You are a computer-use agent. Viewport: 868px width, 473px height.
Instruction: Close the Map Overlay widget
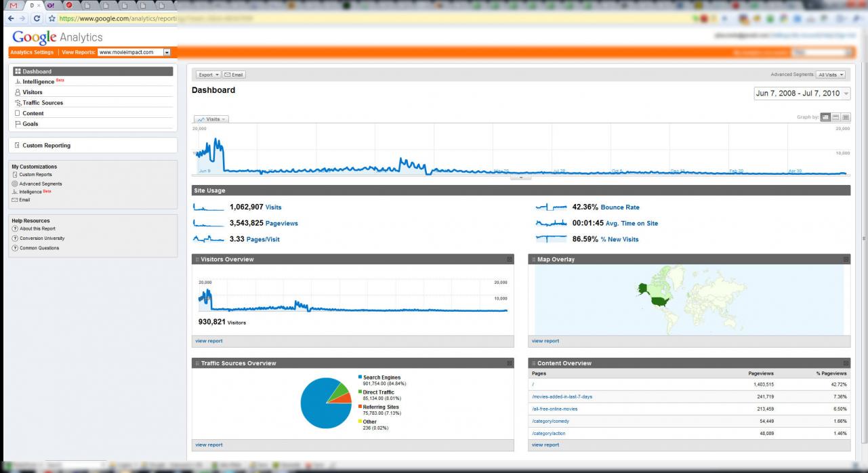pyautogui.click(x=846, y=260)
